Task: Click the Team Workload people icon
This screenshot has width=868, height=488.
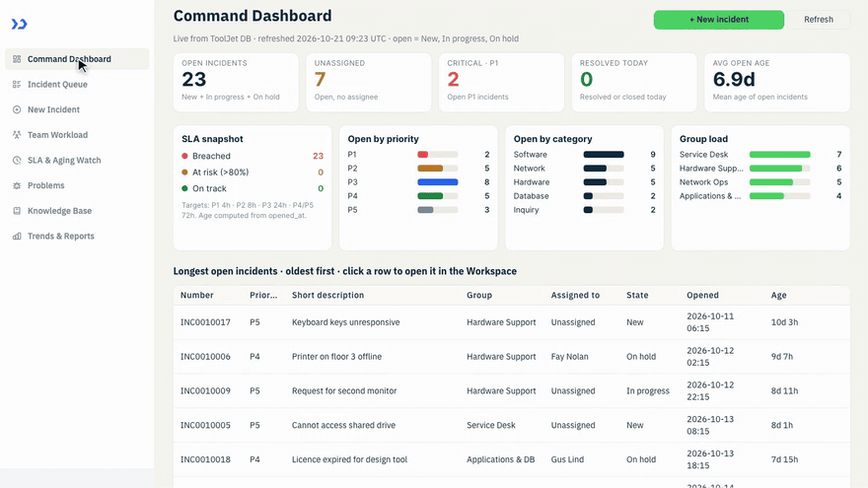Action: [x=17, y=134]
